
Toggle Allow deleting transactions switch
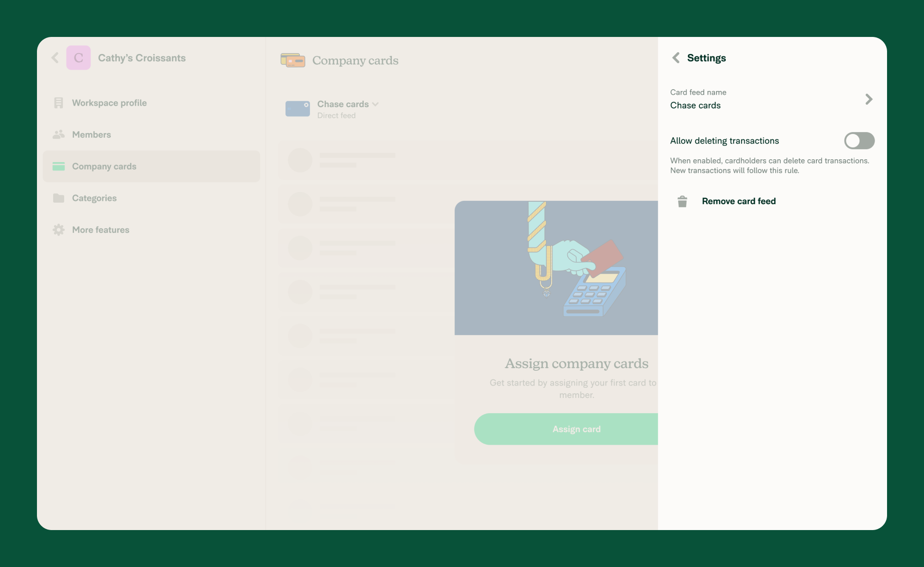click(x=860, y=140)
